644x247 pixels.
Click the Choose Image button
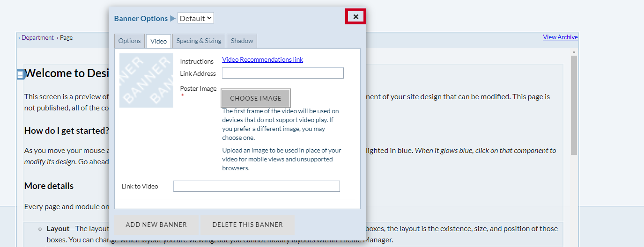pyautogui.click(x=256, y=98)
